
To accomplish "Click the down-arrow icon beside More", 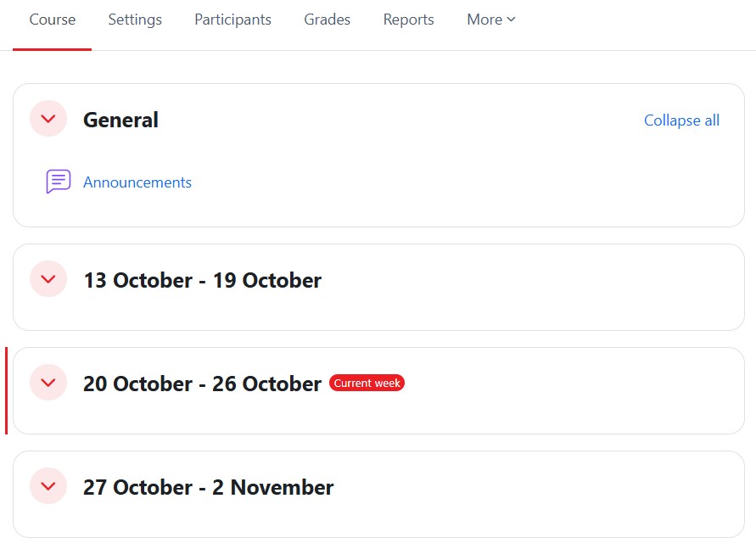I will tap(512, 20).
